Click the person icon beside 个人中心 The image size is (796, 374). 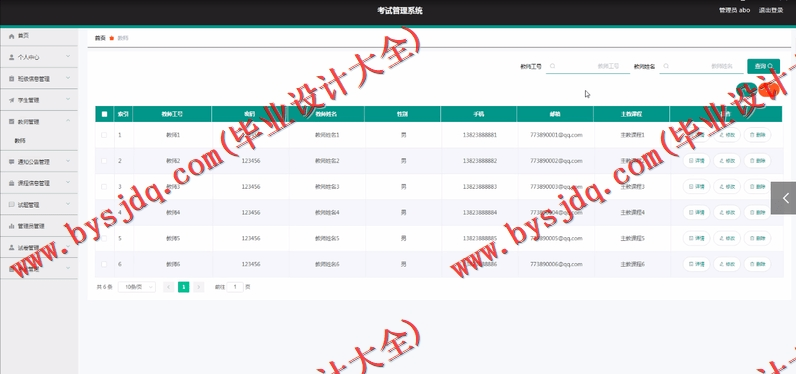coord(12,57)
